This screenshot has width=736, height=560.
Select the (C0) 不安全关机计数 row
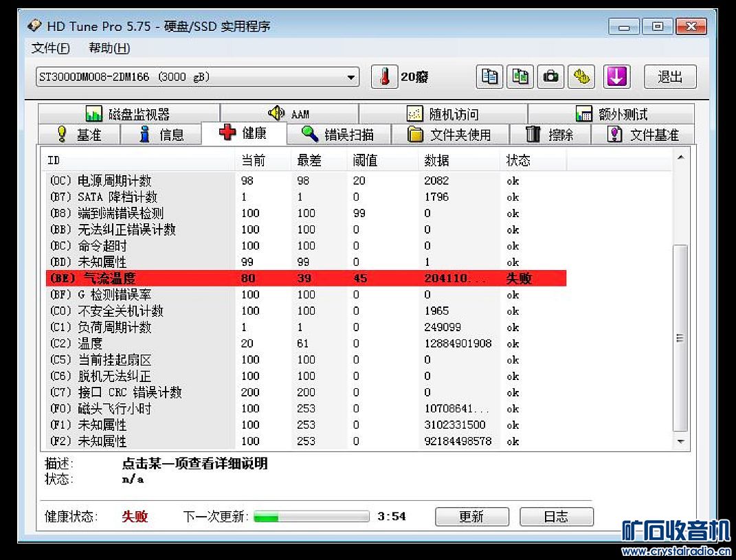[306, 311]
